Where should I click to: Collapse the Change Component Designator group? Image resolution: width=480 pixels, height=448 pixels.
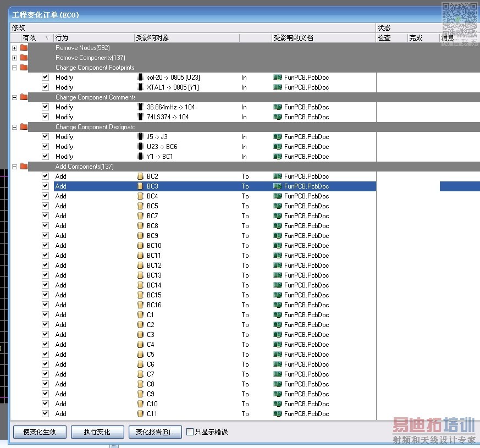14,127
